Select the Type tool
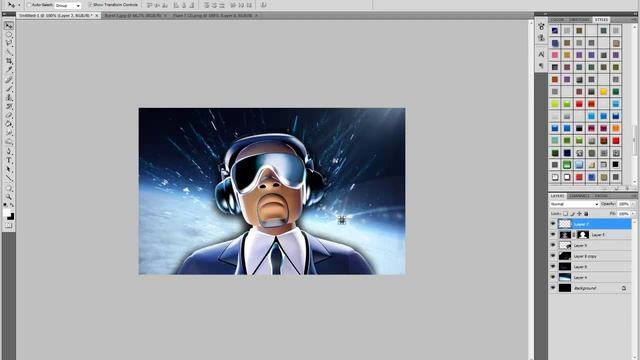This screenshot has height=360, width=640. coord(9,160)
